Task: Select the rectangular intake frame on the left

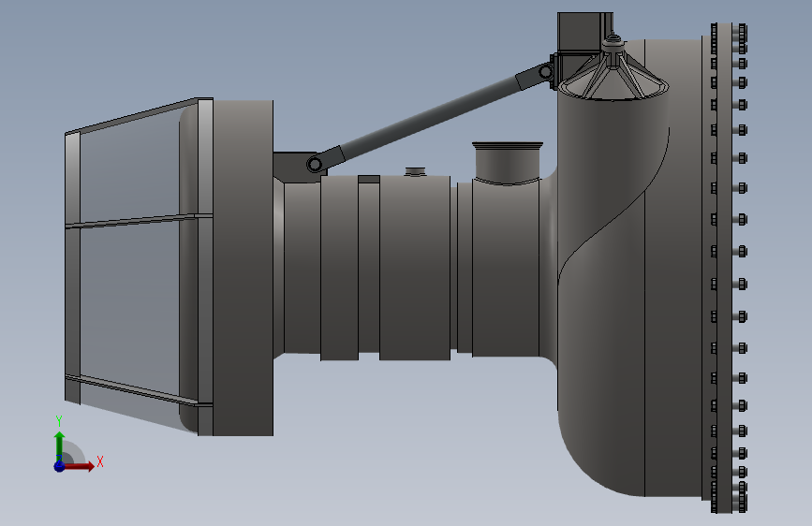Action: point(139,266)
